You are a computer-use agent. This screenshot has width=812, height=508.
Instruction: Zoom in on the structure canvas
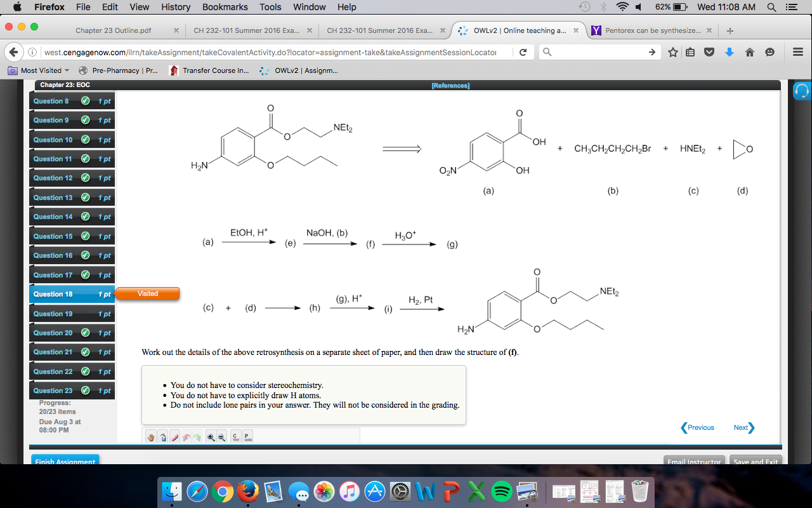pos(212,436)
